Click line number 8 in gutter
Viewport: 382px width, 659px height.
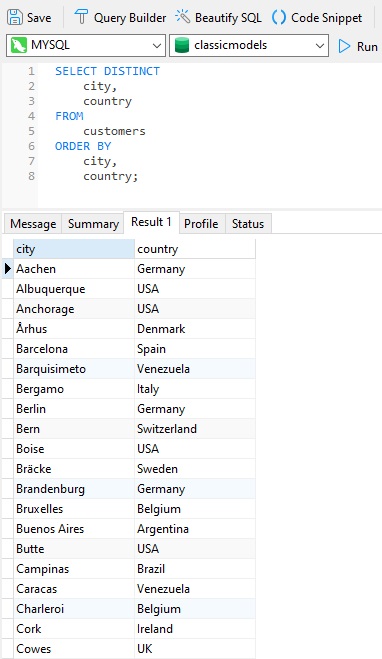(x=32, y=176)
